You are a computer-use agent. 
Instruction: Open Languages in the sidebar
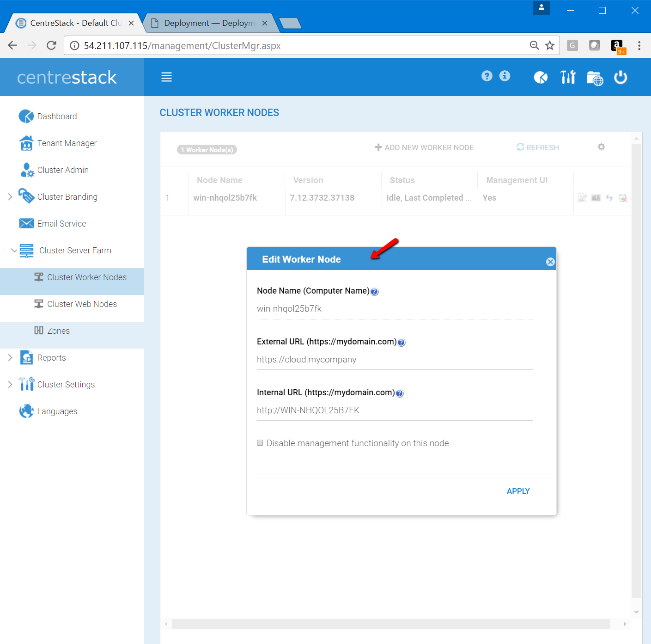pos(57,411)
